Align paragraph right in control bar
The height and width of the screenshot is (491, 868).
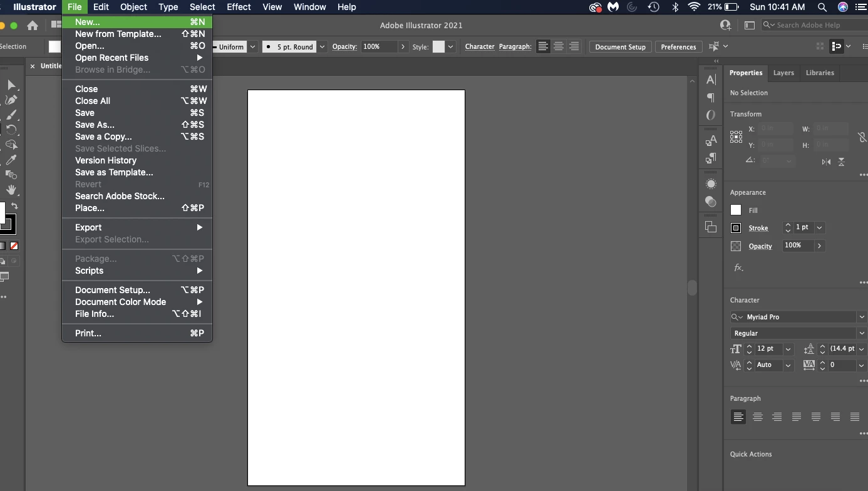pyautogui.click(x=574, y=46)
